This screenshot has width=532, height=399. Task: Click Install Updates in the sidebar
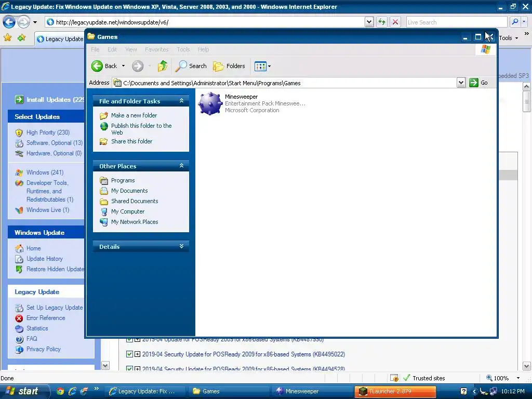pyautogui.click(x=49, y=99)
